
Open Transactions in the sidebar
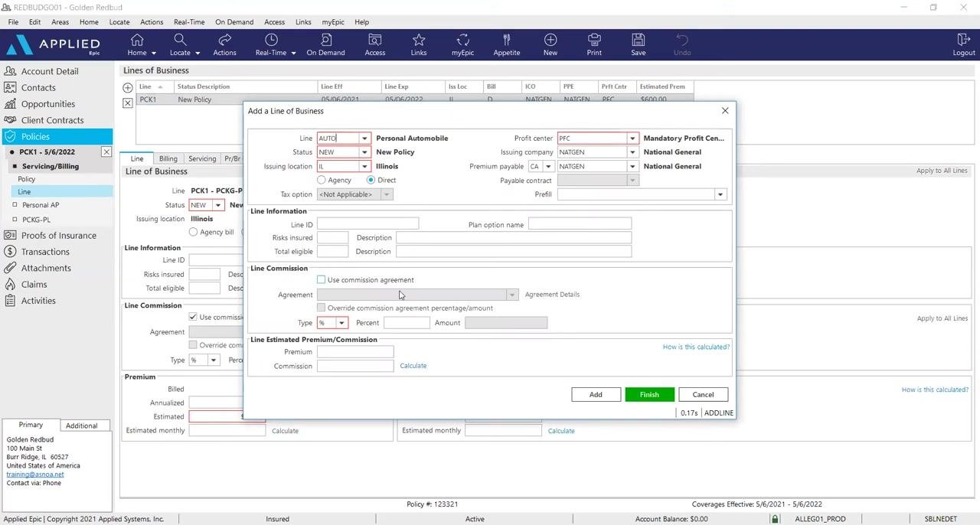[x=45, y=252]
